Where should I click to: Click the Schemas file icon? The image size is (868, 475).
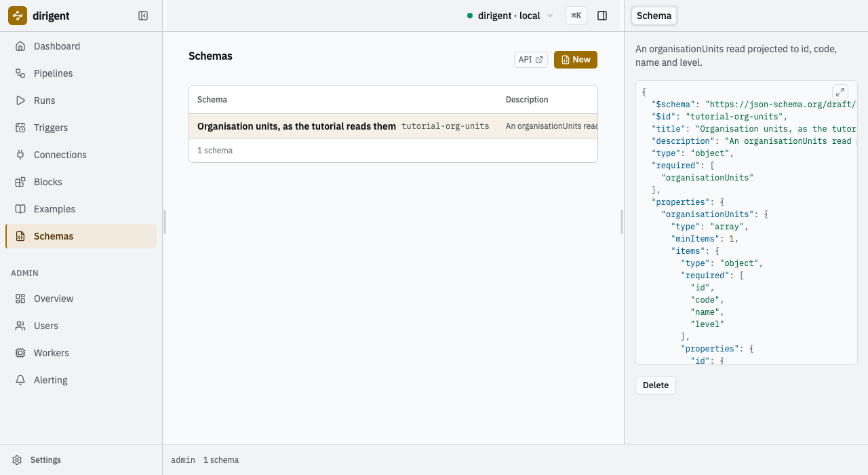[20, 236]
